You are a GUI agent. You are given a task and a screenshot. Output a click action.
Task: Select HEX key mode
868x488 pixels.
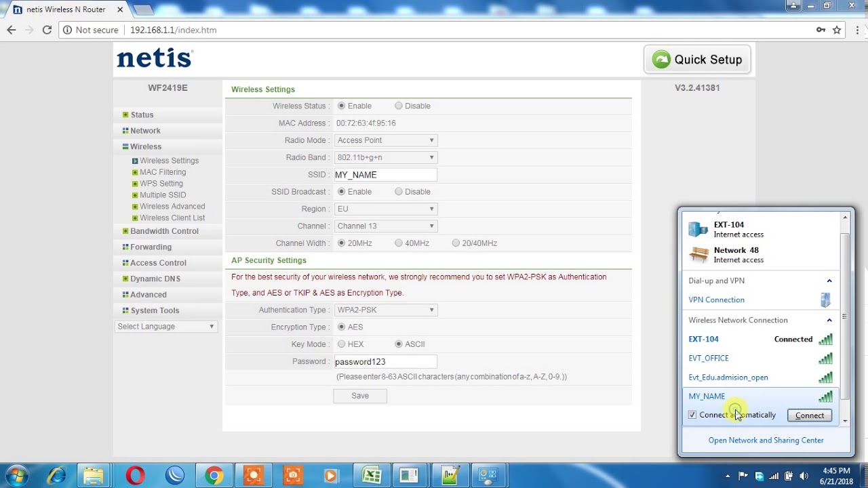pyautogui.click(x=342, y=344)
